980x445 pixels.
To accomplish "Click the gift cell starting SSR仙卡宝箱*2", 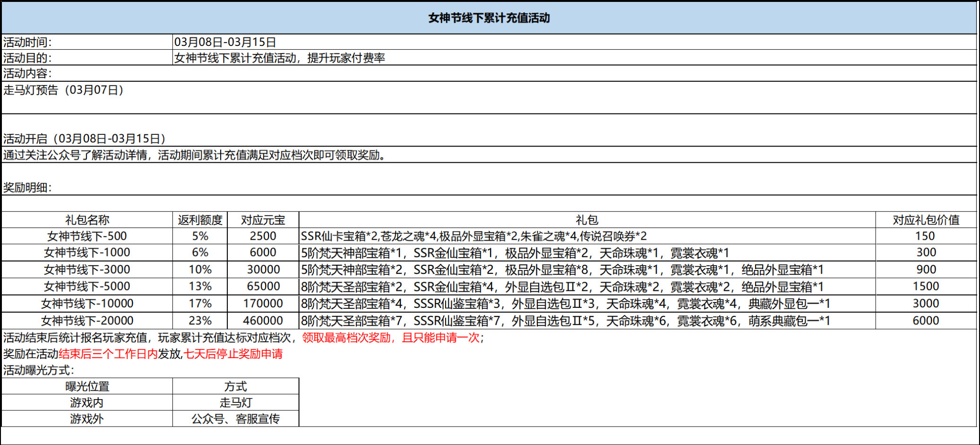I will pos(587,236).
